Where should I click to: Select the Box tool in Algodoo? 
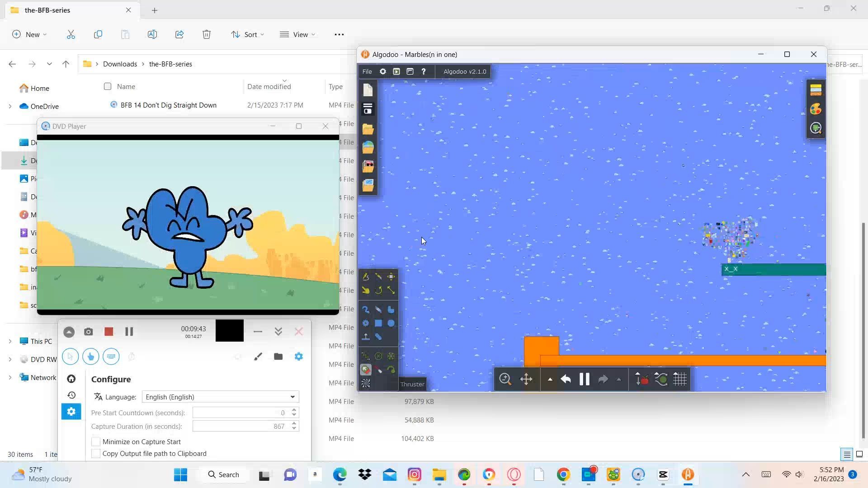pyautogui.click(x=378, y=323)
